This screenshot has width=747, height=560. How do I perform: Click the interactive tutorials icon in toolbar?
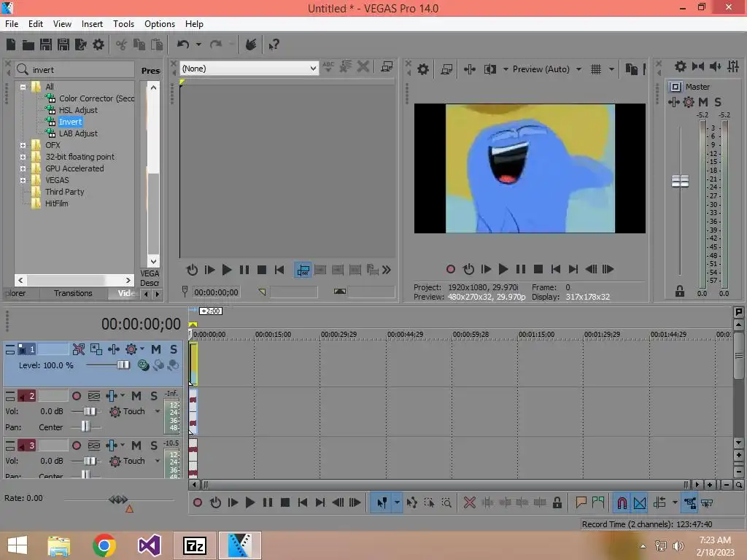click(251, 44)
